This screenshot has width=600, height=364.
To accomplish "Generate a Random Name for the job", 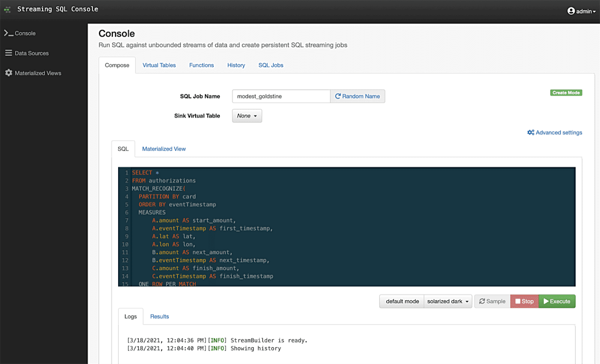I will [357, 96].
